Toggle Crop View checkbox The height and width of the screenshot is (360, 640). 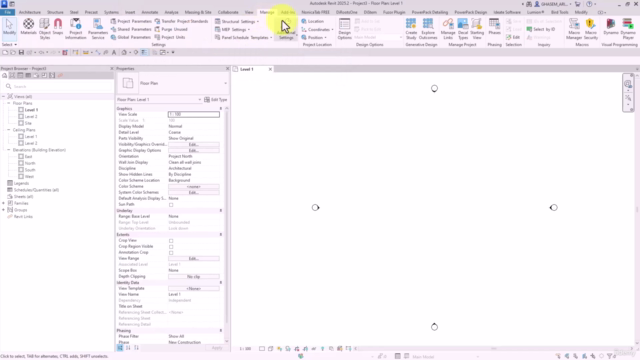coord(171,241)
